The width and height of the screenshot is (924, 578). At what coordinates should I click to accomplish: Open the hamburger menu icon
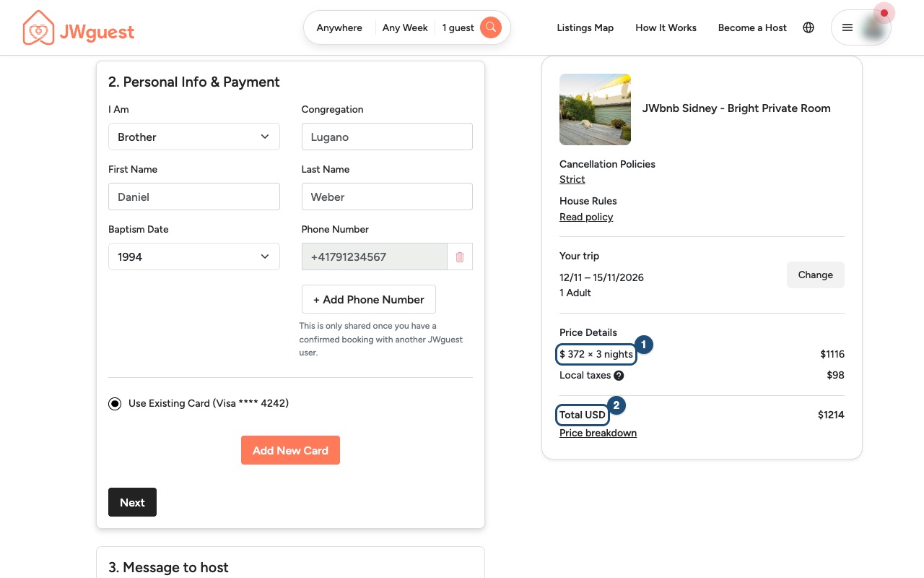[x=847, y=27]
